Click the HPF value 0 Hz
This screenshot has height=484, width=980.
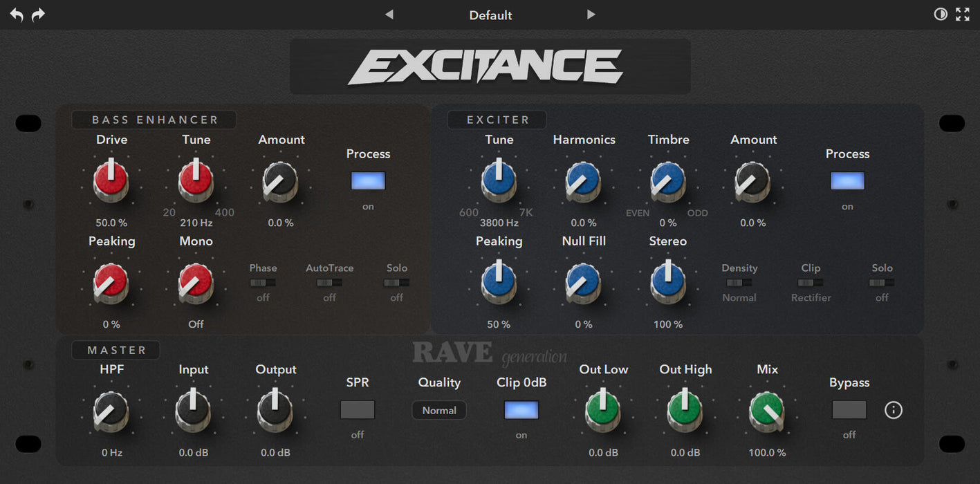[x=111, y=453]
